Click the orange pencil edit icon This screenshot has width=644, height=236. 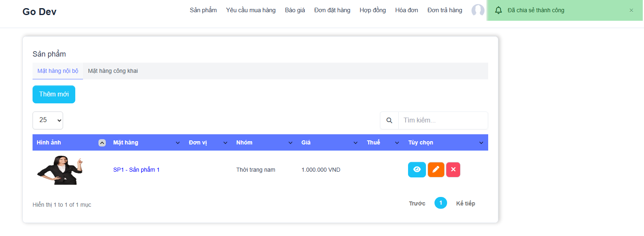[x=436, y=170]
